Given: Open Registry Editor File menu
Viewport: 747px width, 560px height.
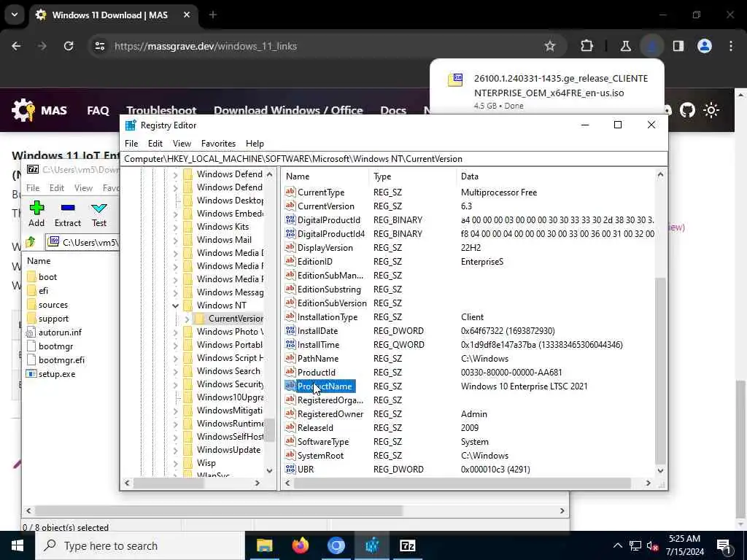Looking at the screenshot, I should [x=131, y=144].
